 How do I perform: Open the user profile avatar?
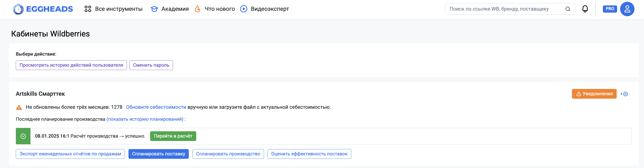pyautogui.click(x=627, y=9)
